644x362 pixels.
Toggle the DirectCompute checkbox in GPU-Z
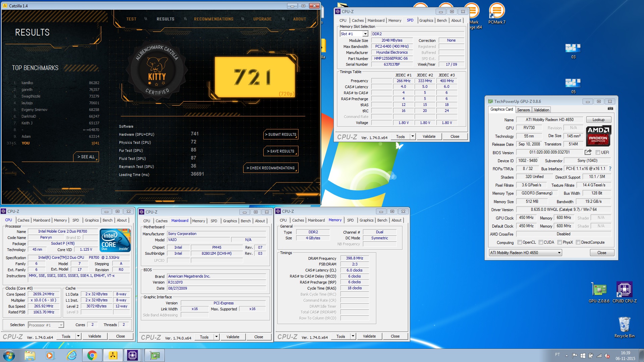tap(578, 242)
